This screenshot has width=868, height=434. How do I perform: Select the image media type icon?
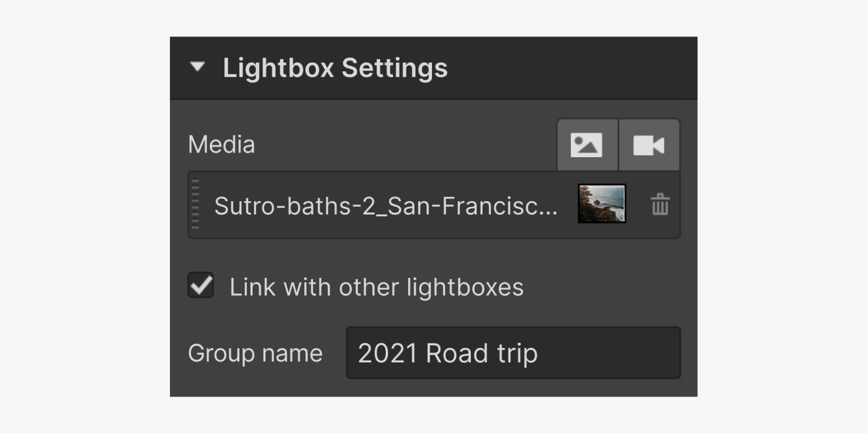587,145
